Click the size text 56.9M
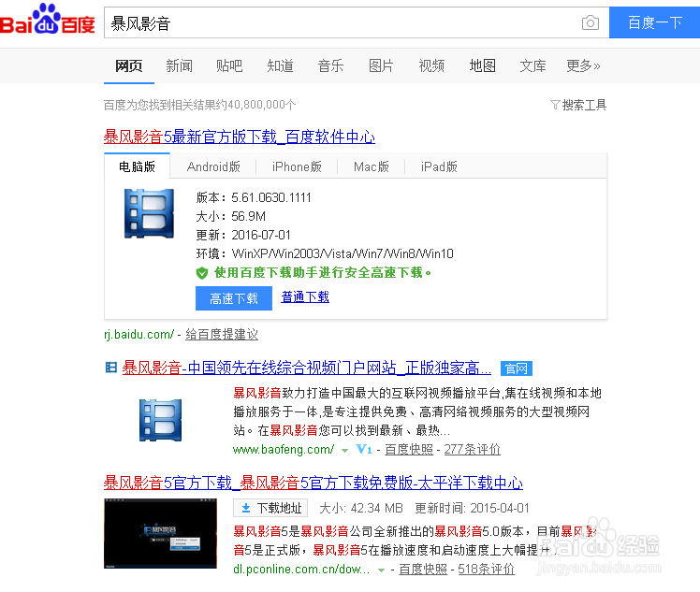The height and width of the screenshot is (592, 700). pos(248,216)
